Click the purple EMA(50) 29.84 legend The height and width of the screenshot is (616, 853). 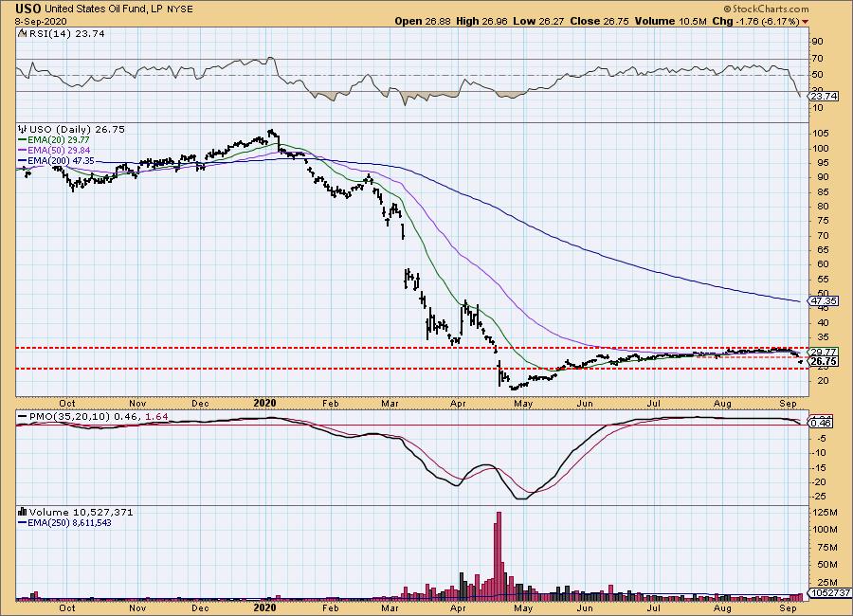(54, 150)
